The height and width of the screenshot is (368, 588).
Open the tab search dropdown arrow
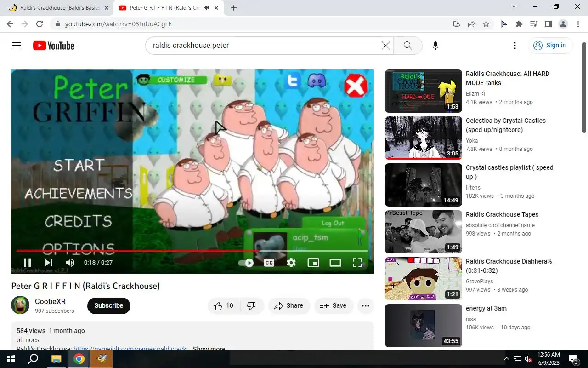(514, 7)
